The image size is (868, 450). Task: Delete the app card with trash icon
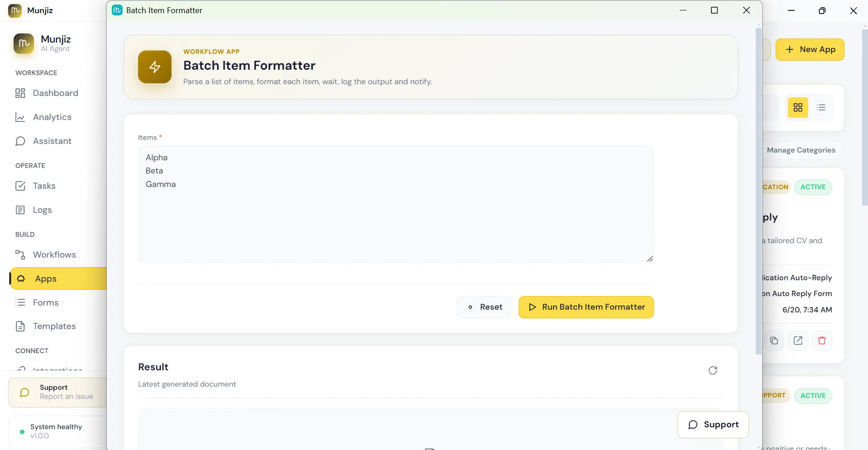pos(822,340)
